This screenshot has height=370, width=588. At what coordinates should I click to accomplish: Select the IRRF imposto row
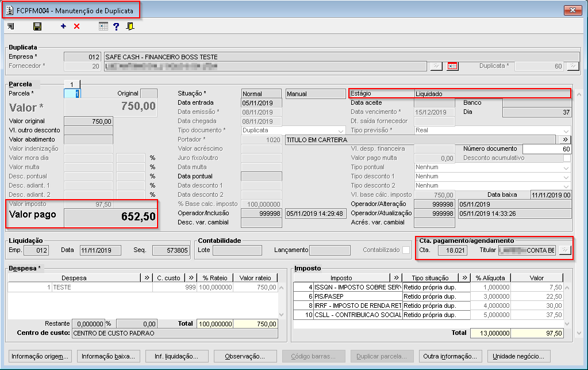428,306
